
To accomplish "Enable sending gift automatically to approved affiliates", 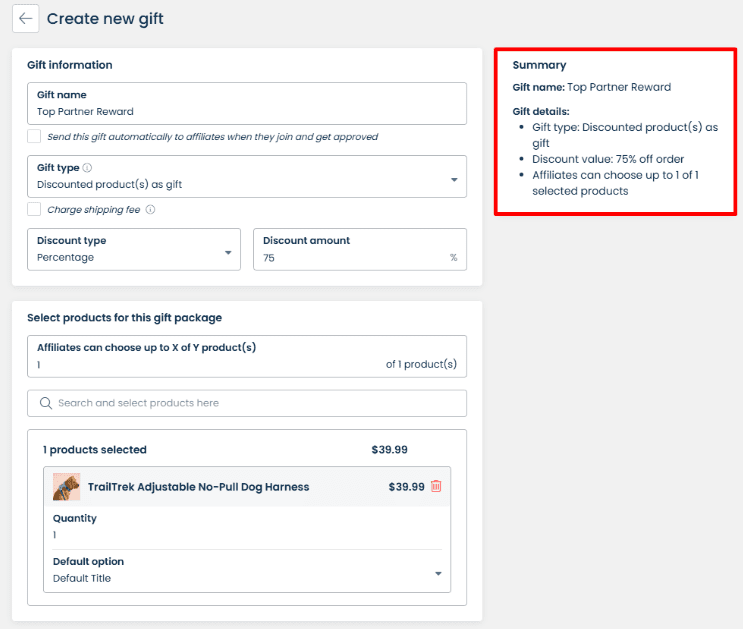I will point(34,136).
